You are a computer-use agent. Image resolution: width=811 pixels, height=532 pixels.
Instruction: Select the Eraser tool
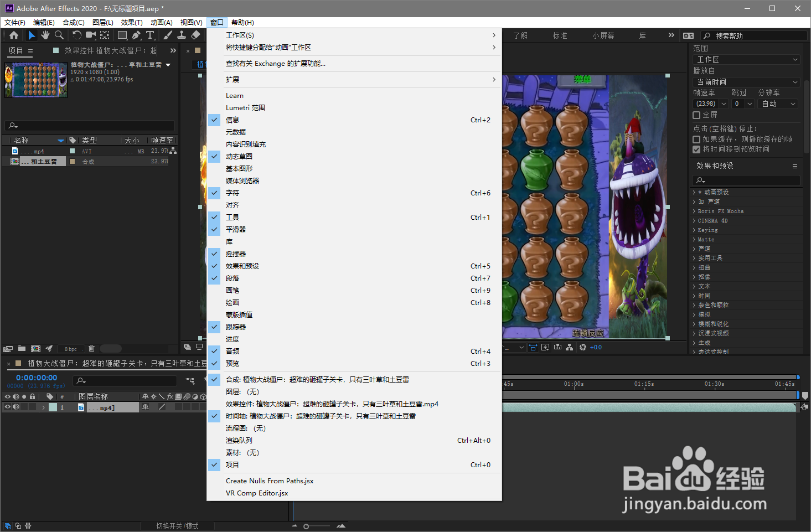click(x=195, y=35)
